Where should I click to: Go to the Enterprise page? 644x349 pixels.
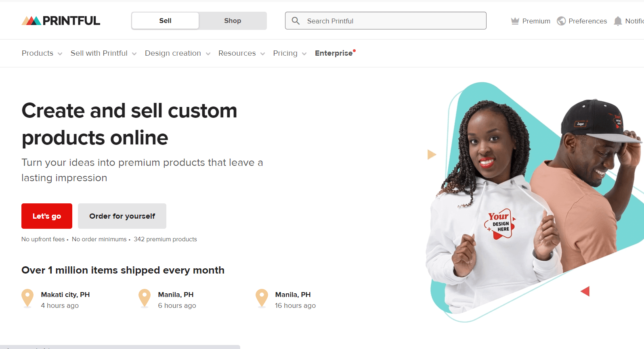(x=334, y=53)
